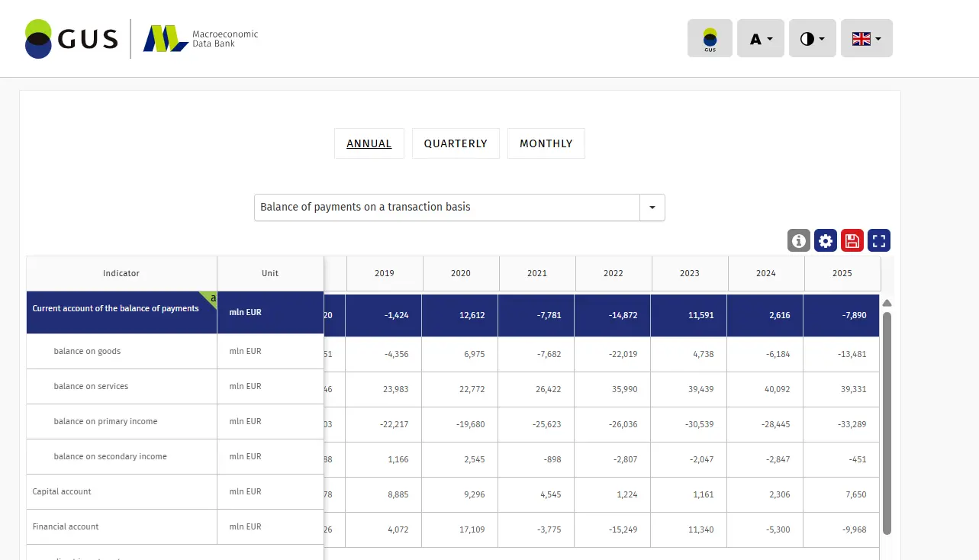Switch to the QUARTERLY tab
The image size is (979, 560).
tap(456, 143)
